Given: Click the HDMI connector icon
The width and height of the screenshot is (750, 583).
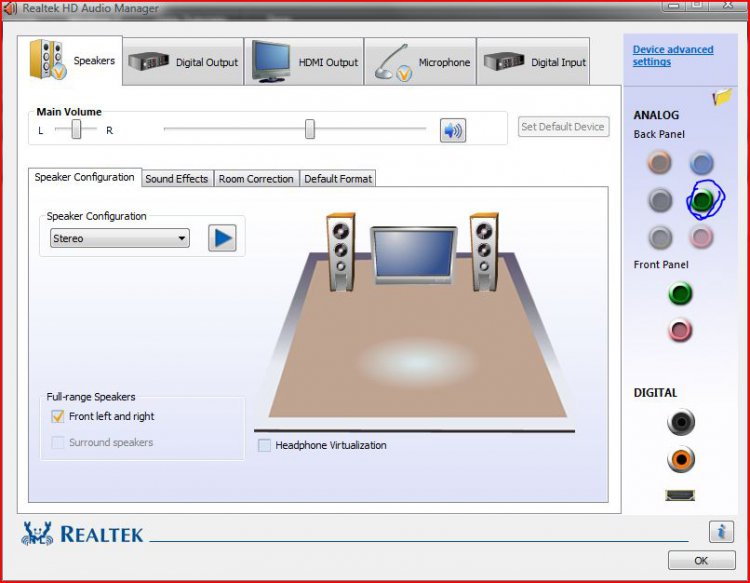Looking at the screenshot, I should coord(680,495).
